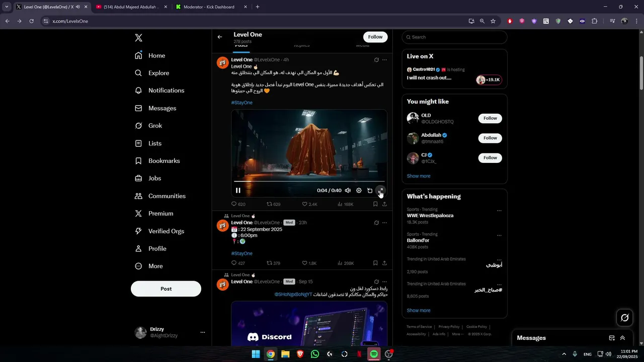644x362 pixels.
Task: Share the 22 September post
Action: pyautogui.click(x=384, y=263)
